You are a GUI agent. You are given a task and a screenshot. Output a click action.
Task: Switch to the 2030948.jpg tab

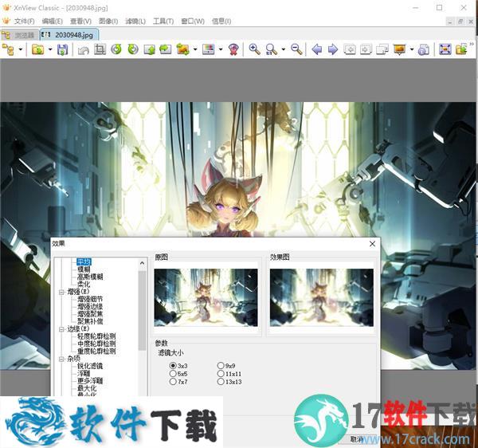coord(69,35)
